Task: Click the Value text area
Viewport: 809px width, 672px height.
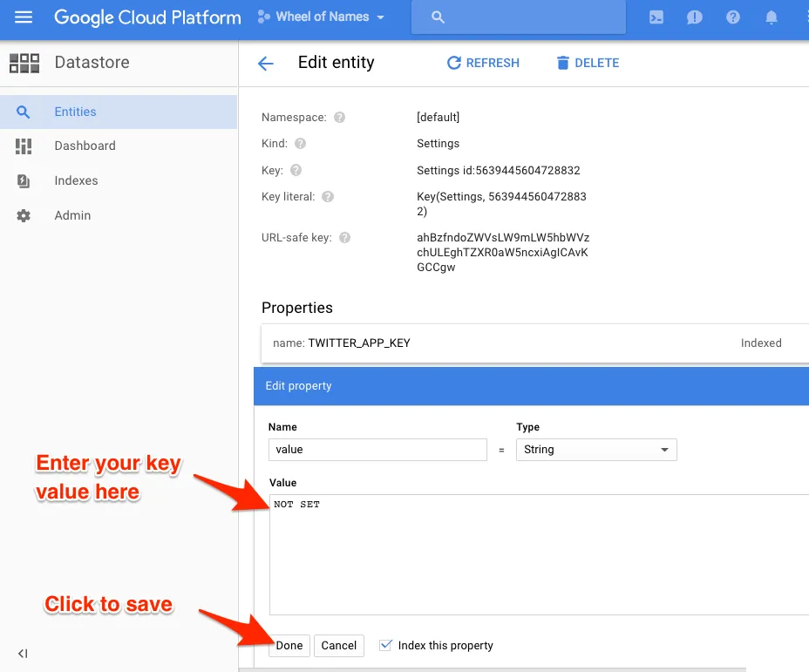Action: [x=539, y=554]
